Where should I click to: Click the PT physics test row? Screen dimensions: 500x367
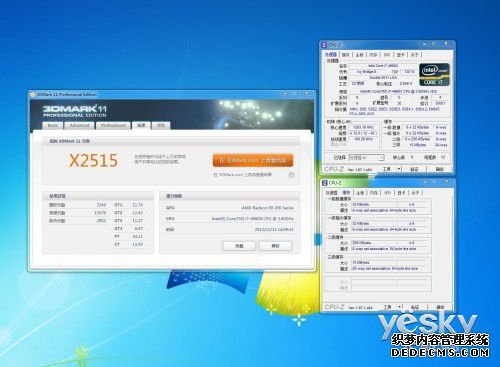[x=129, y=236]
